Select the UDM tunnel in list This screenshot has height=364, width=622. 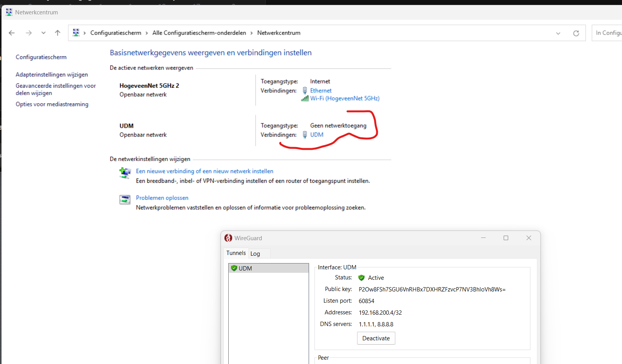pyautogui.click(x=245, y=268)
